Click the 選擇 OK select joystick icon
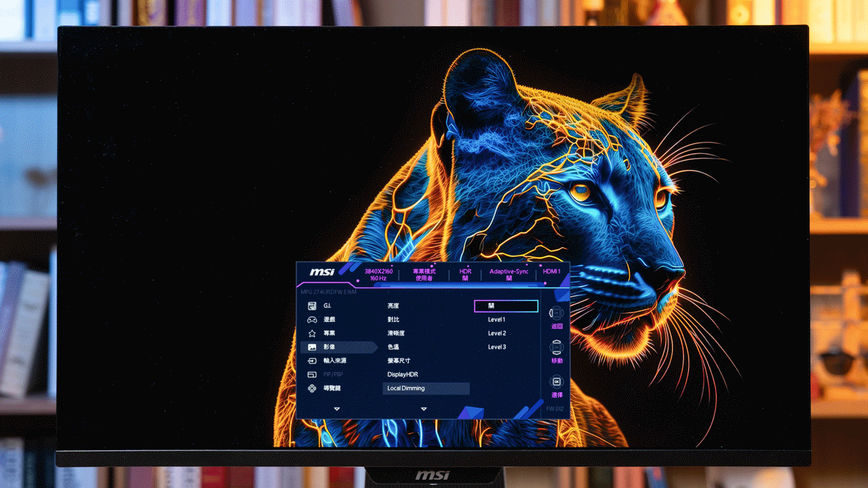Screen dimensions: 868x488 pyautogui.click(x=556, y=382)
